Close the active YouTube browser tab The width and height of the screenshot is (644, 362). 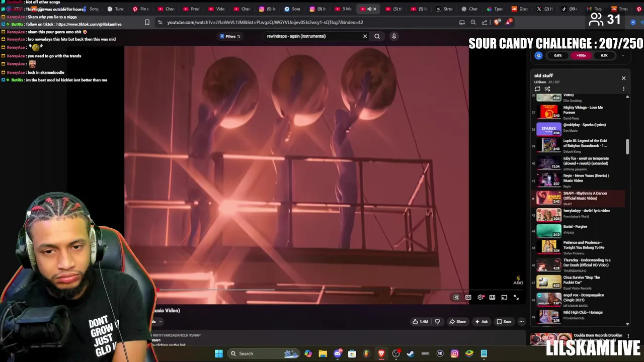click(x=375, y=9)
